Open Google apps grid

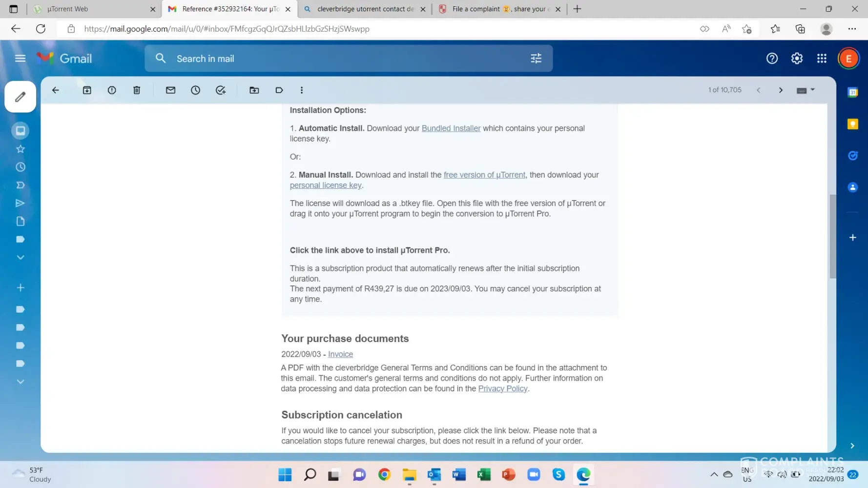tap(822, 59)
